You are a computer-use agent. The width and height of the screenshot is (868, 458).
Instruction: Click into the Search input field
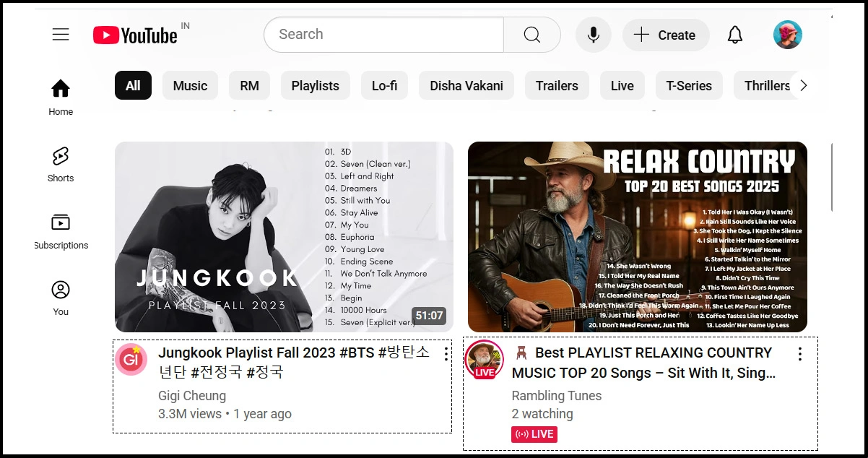(x=383, y=35)
